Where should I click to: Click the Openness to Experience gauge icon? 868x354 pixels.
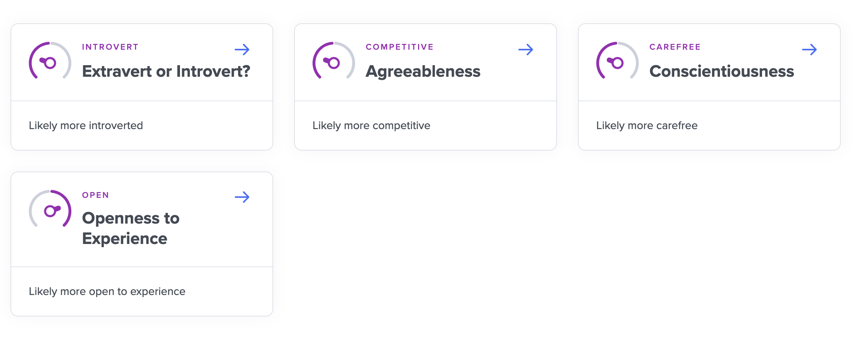click(50, 209)
